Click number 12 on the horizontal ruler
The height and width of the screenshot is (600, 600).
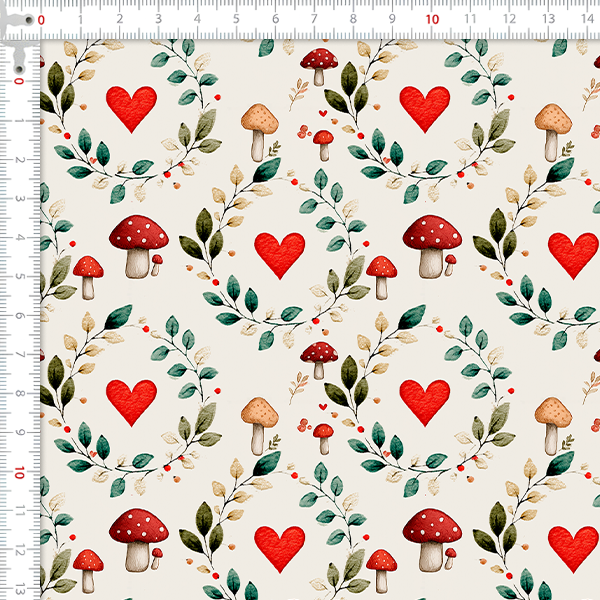pyautogui.click(x=509, y=18)
